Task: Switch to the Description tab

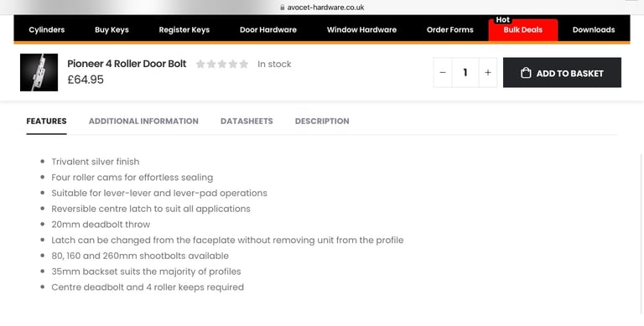Action: click(322, 122)
